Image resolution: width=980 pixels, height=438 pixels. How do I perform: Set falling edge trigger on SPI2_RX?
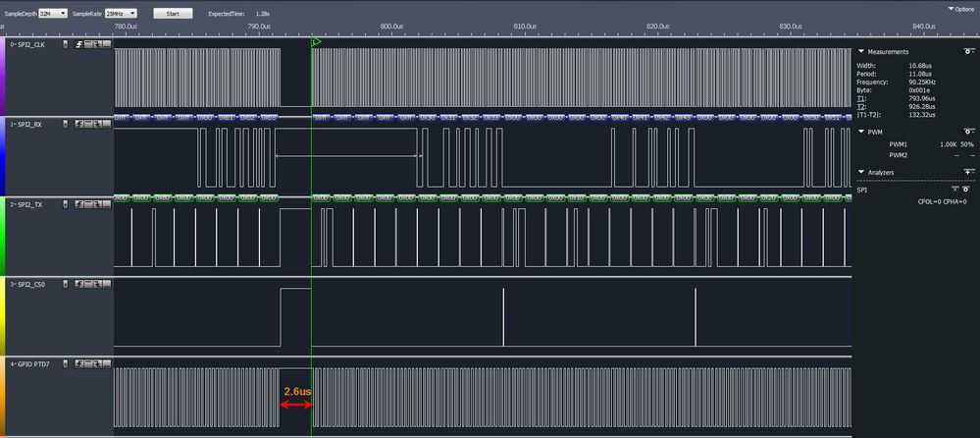tap(97, 125)
